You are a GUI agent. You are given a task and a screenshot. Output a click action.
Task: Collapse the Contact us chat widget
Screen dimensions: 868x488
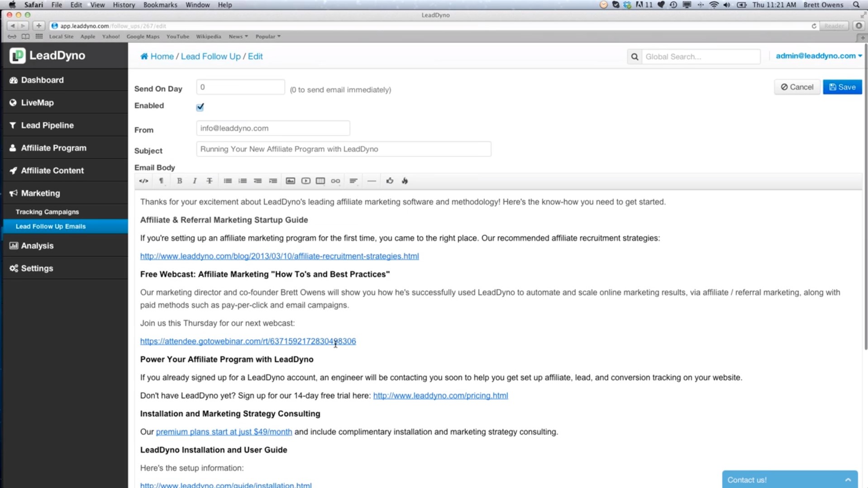(848, 480)
